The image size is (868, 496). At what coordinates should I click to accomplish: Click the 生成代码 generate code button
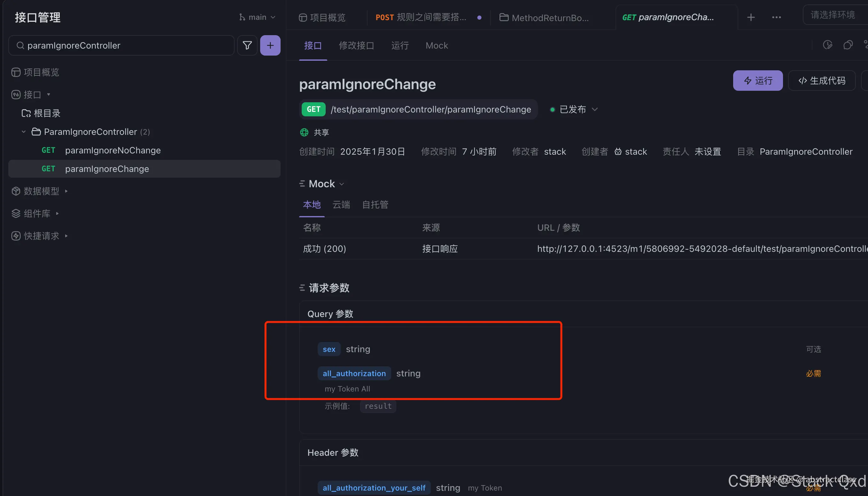822,81
